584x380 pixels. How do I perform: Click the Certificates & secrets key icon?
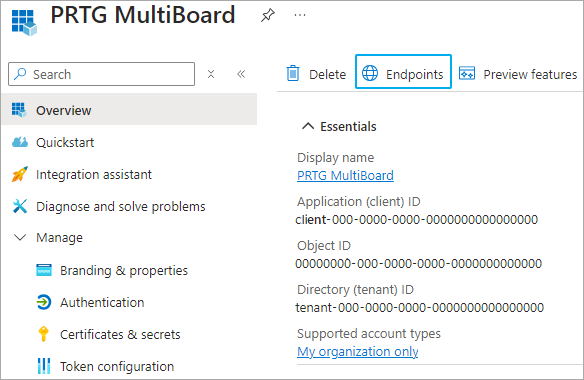[44, 334]
